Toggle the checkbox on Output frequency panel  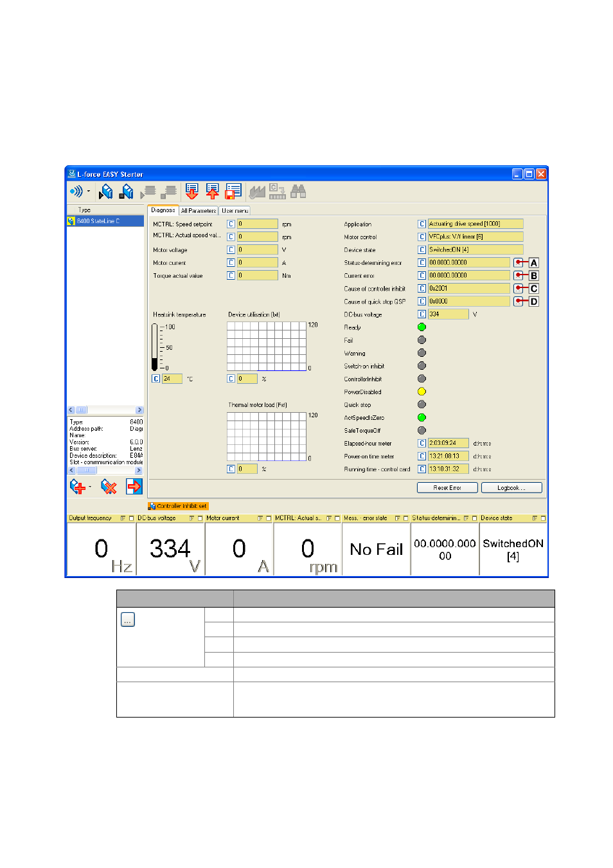pos(131,518)
